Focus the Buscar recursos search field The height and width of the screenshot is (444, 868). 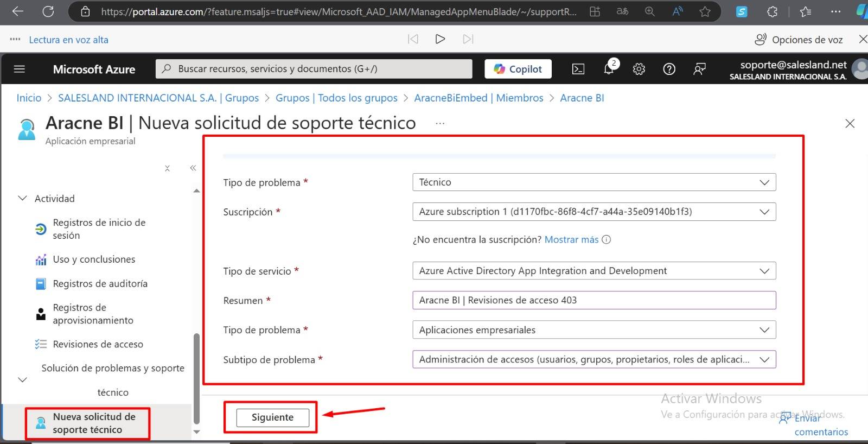tap(314, 69)
